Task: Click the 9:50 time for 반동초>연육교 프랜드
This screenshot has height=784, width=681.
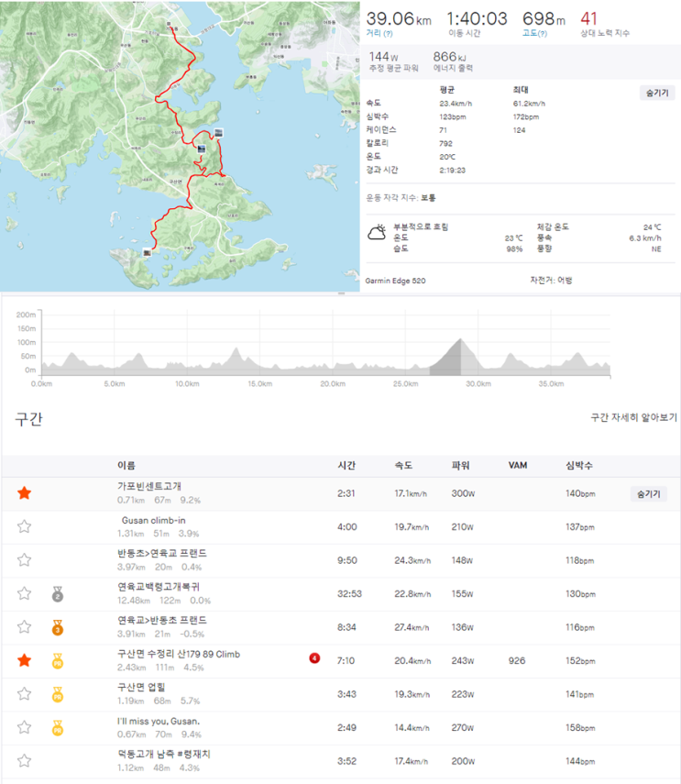Action: pos(347,560)
